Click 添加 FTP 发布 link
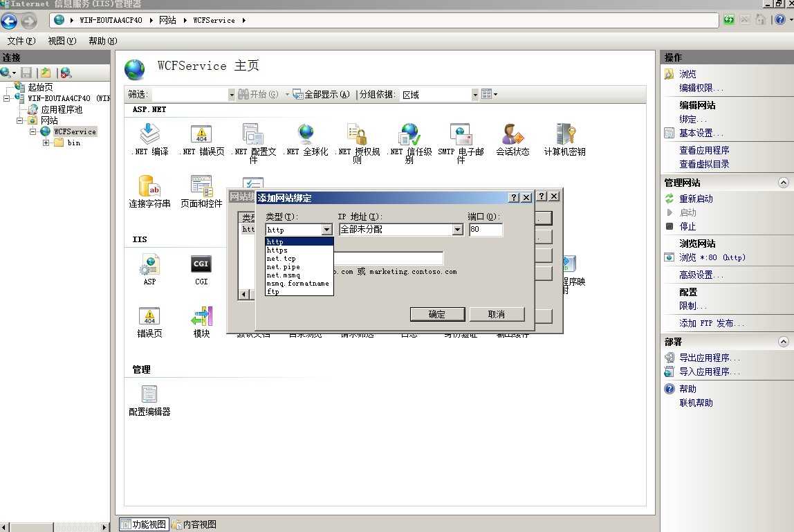794x532 pixels. tap(711, 323)
